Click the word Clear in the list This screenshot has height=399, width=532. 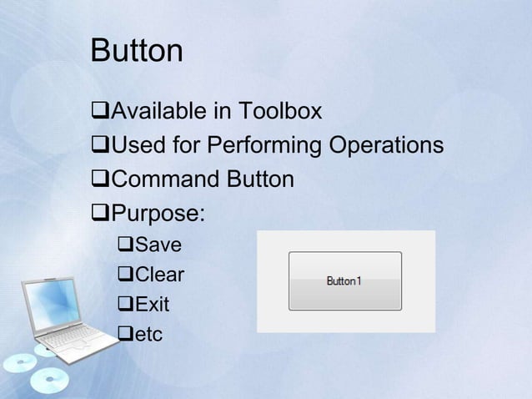tap(160, 274)
